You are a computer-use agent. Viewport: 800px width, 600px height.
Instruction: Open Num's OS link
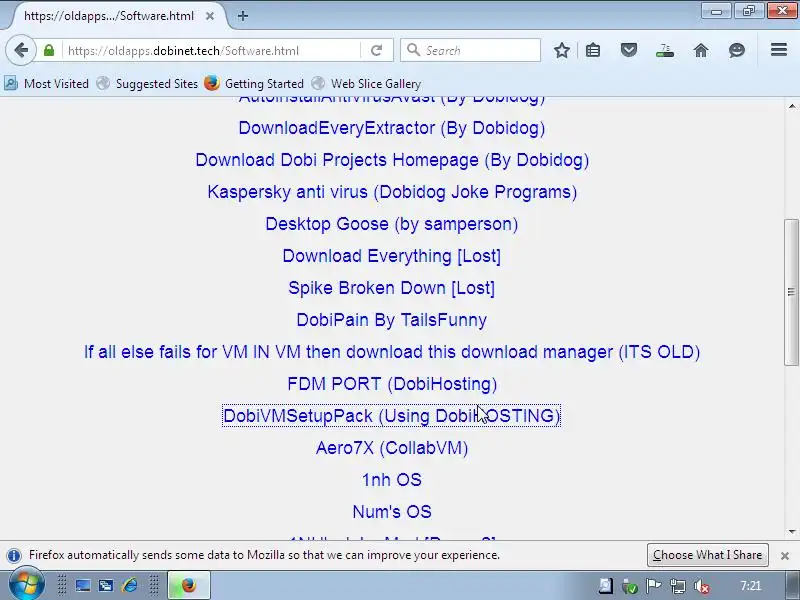(392, 512)
